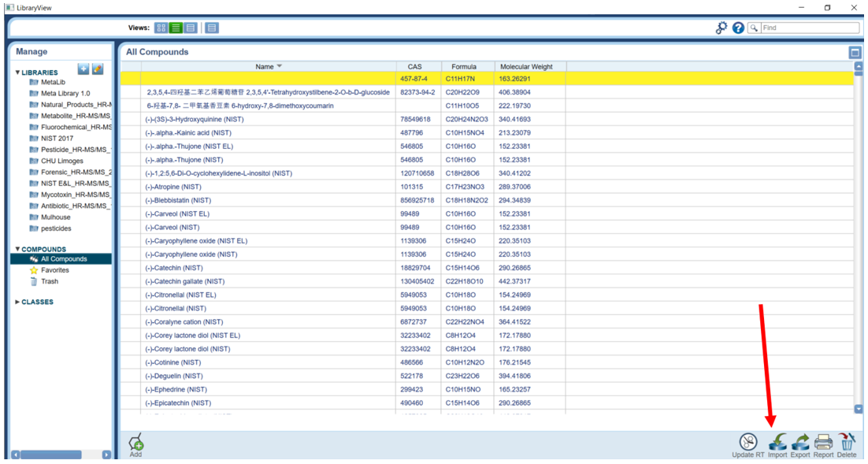Open the MetaLib library
This screenshot has height=464, width=868.
[x=53, y=82]
